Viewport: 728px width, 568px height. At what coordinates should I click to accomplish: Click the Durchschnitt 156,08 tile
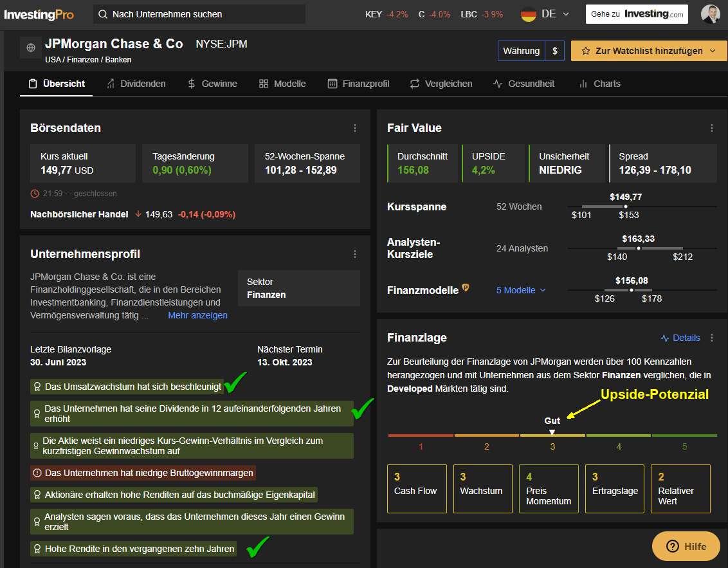(x=423, y=163)
